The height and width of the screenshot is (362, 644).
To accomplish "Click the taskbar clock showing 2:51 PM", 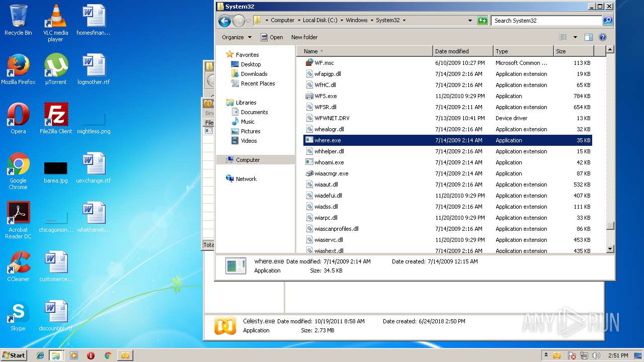I will tap(618, 355).
